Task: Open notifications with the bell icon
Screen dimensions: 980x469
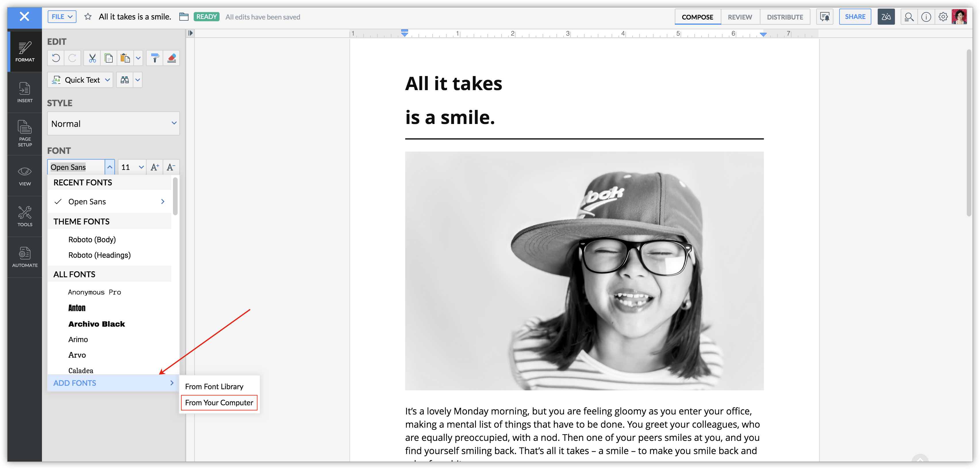Action: 825,16
